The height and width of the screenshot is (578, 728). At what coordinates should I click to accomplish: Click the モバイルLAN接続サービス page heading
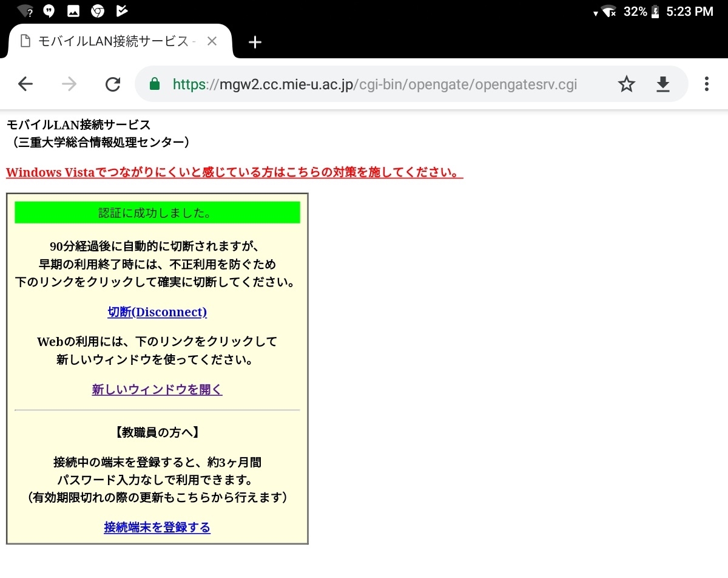78,125
